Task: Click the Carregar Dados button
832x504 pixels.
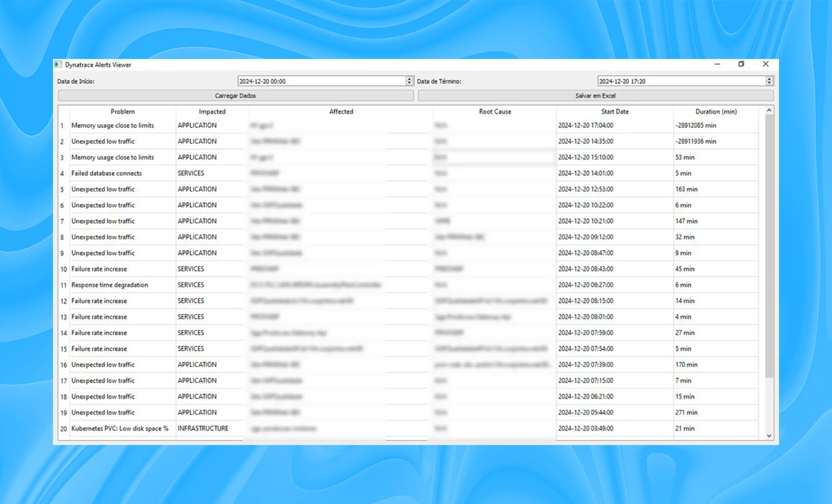Action: (235, 96)
